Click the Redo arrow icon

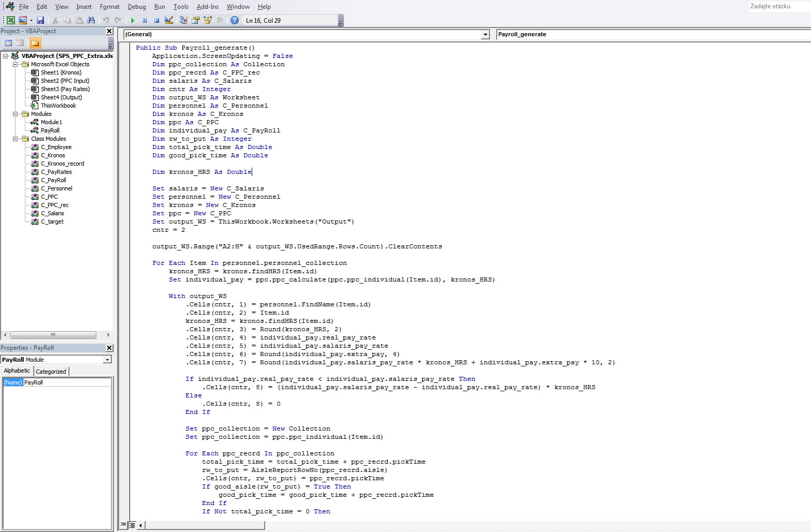[118, 20]
